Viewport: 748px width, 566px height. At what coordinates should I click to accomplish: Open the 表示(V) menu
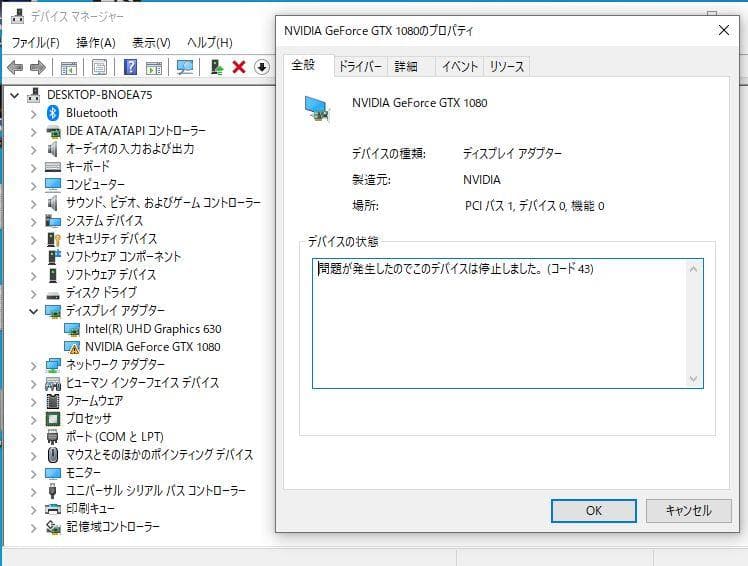click(151, 43)
